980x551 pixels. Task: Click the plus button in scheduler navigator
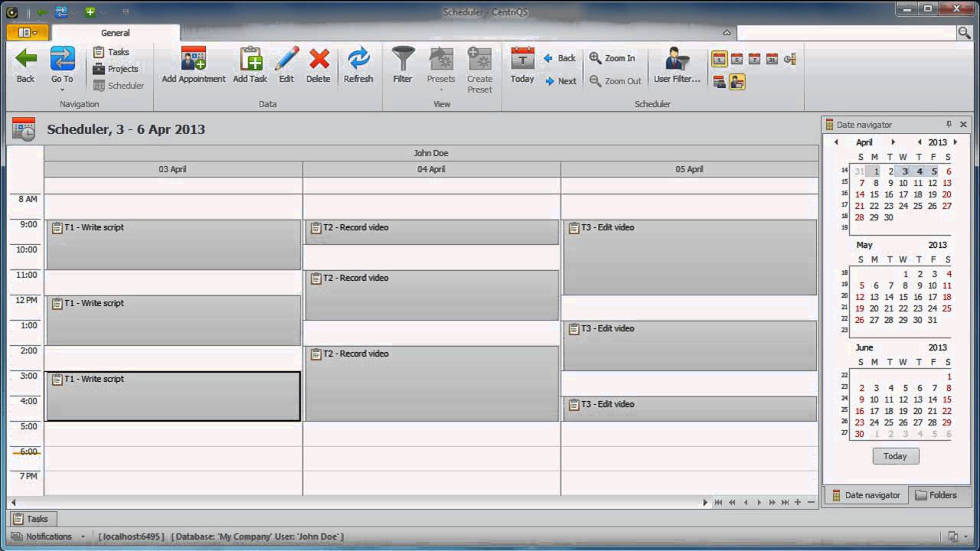coord(798,502)
